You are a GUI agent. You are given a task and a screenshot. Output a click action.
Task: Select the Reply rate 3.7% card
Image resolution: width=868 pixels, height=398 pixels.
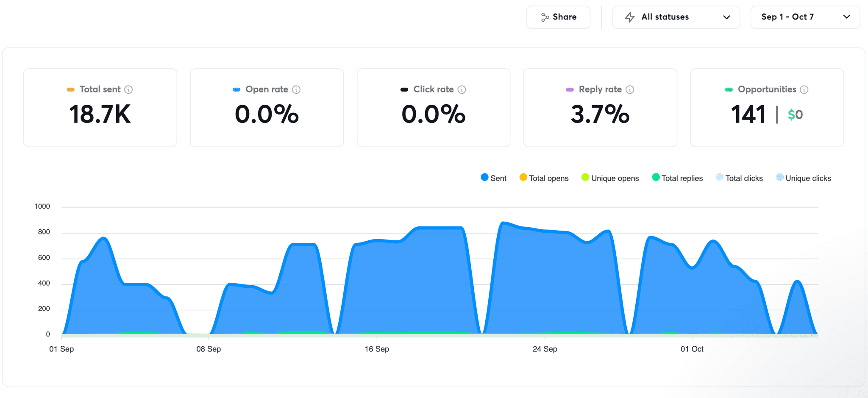(x=600, y=108)
